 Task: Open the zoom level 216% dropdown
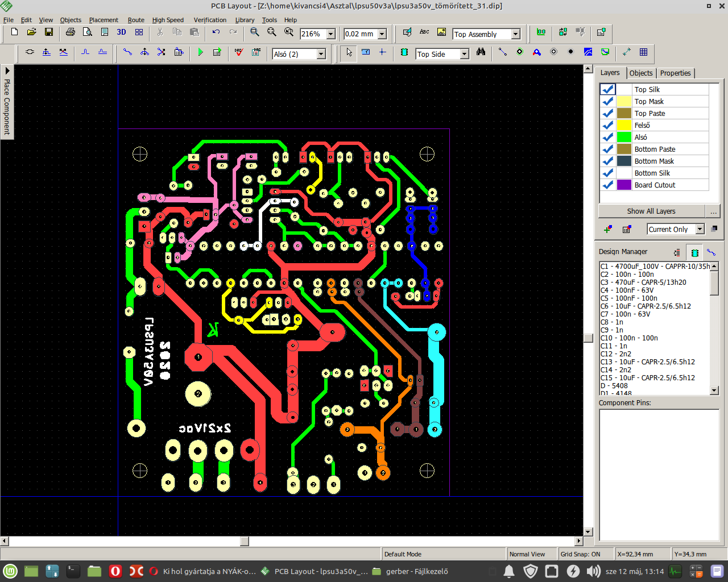click(x=330, y=34)
